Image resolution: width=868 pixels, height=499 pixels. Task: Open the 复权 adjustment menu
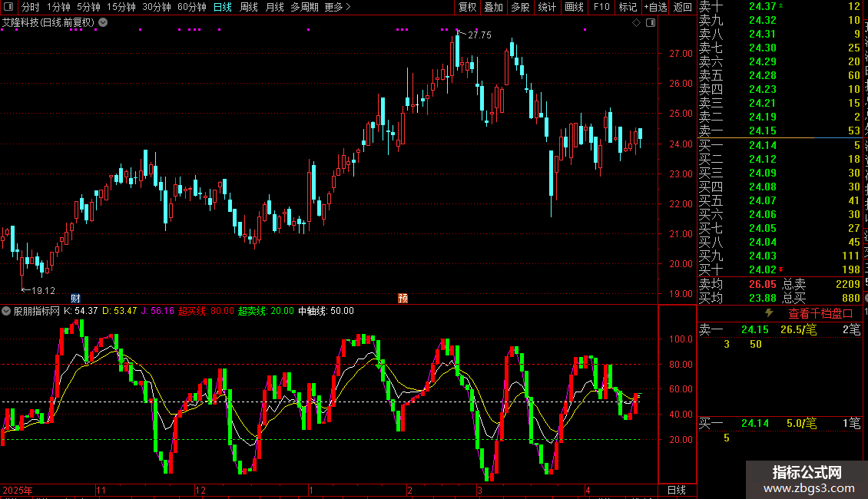pos(467,7)
